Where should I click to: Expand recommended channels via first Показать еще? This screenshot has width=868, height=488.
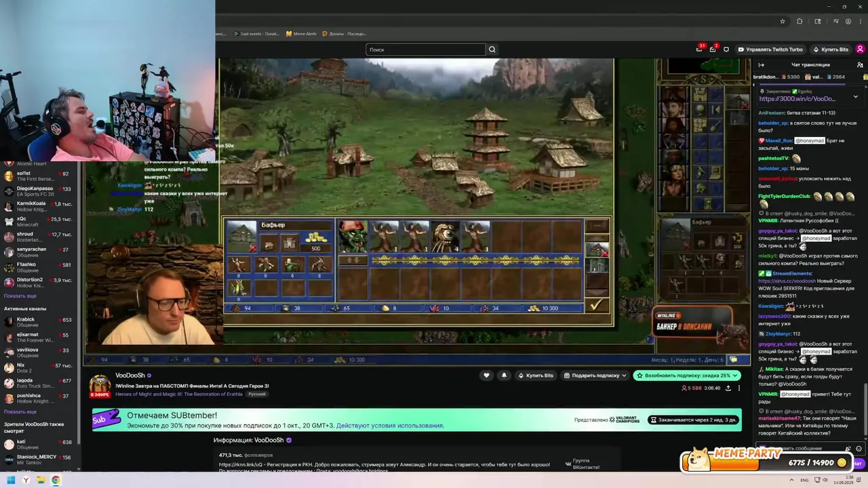click(20, 296)
